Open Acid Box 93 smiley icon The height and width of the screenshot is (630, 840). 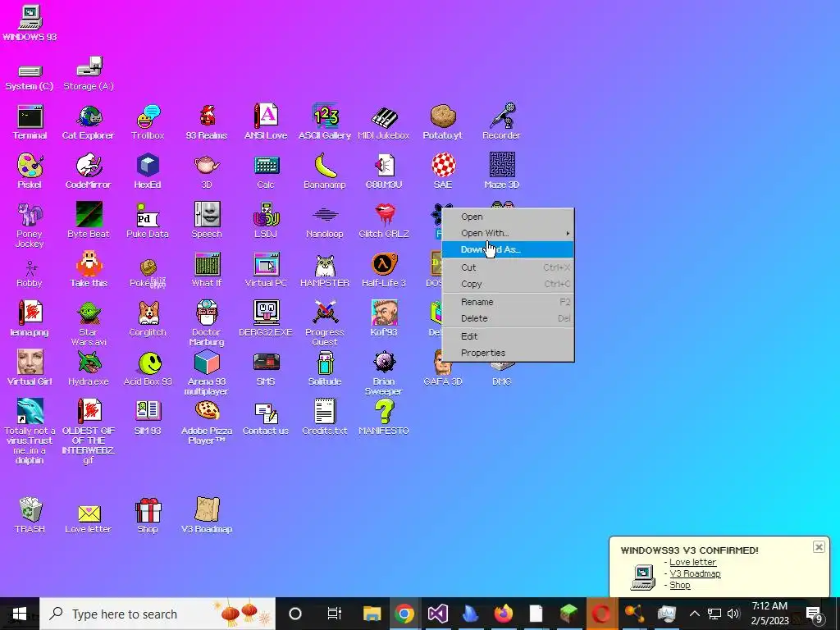point(148,368)
